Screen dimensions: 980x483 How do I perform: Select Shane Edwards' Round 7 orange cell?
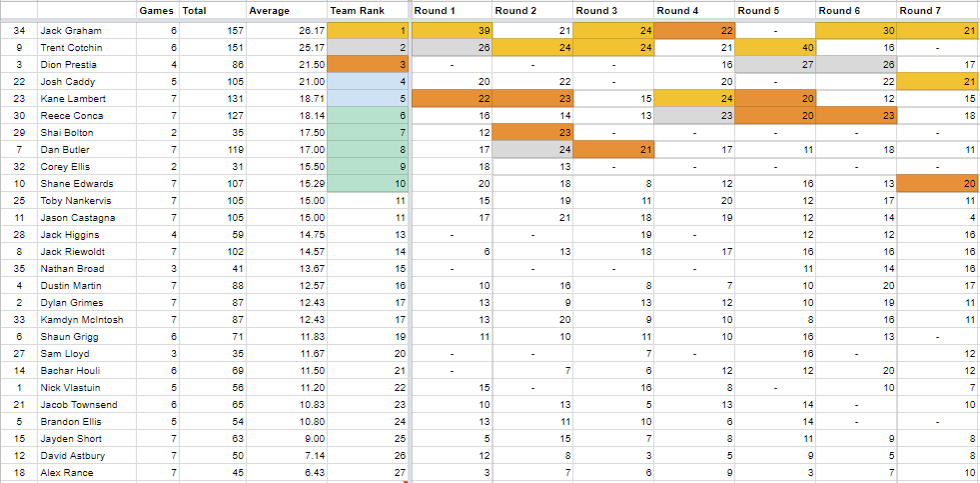tap(937, 184)
